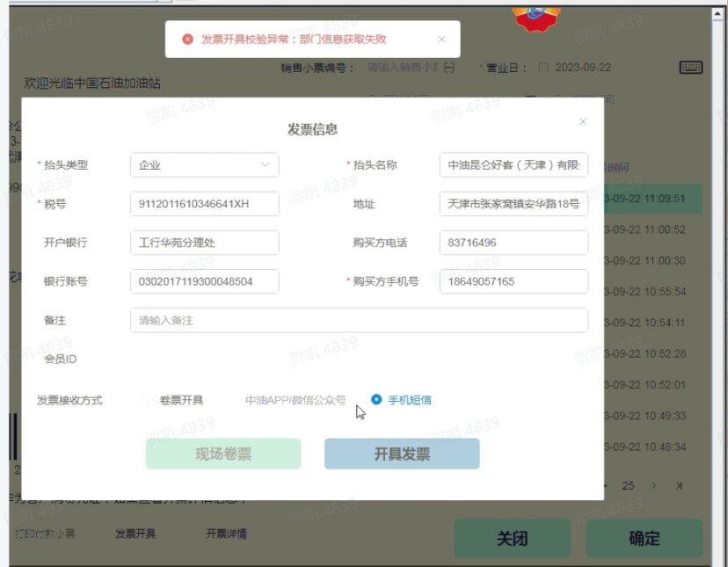Dismiss the invoice validation error notification
This screenshot has width=728, height=567.
tap(441, 40)
